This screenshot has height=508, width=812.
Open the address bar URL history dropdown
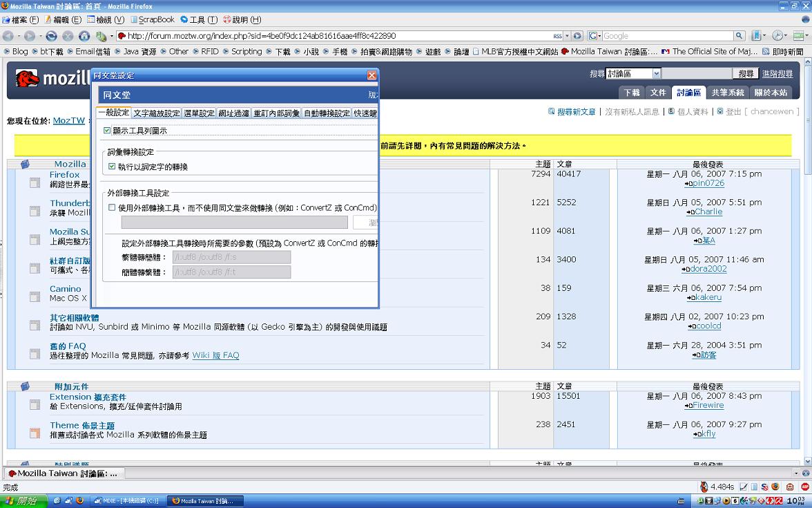[568, 36]
